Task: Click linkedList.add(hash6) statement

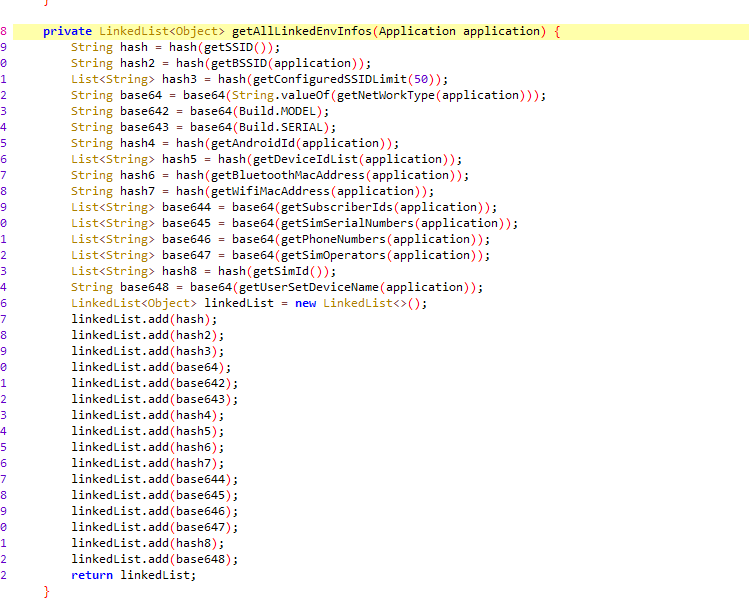Action: tap(148, 448)
